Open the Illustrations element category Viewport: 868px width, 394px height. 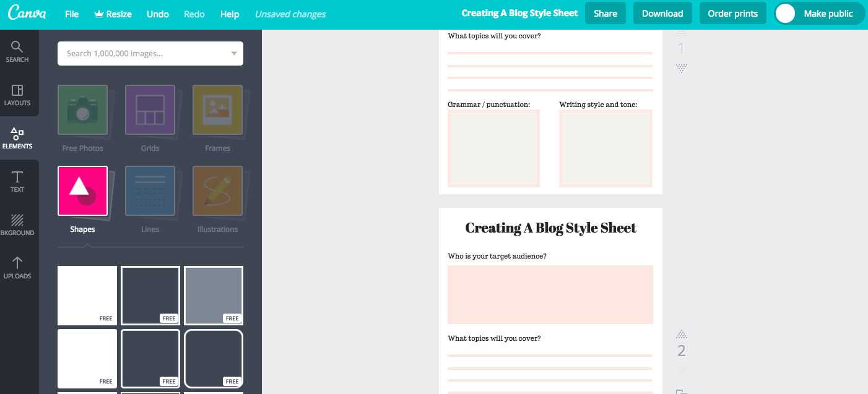[217, 191]
